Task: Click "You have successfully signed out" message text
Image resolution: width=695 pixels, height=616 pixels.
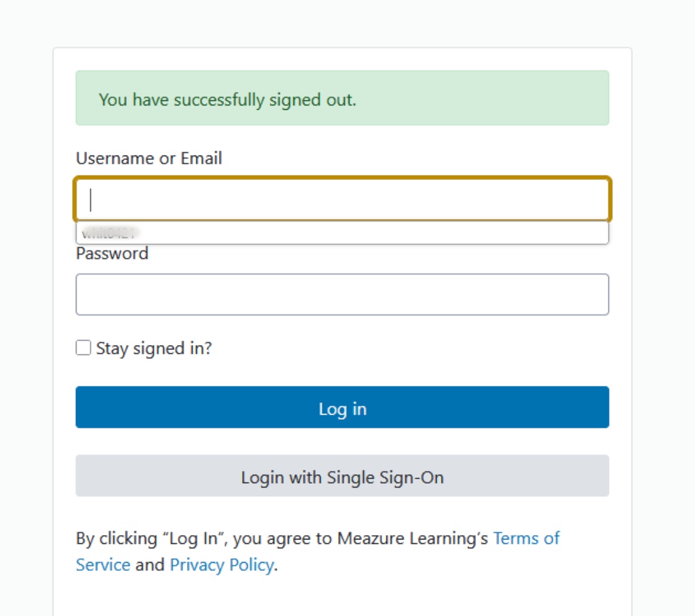Action: click(x=227, y=99)
